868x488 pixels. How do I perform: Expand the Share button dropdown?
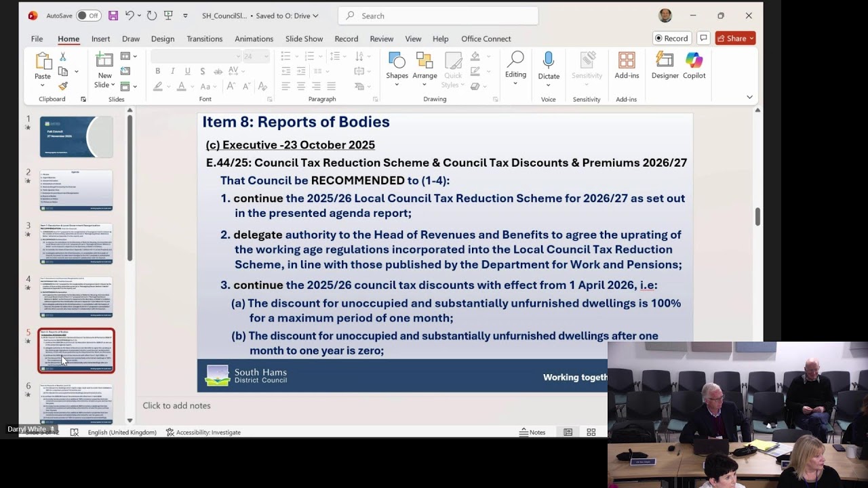tap(752, 39)
